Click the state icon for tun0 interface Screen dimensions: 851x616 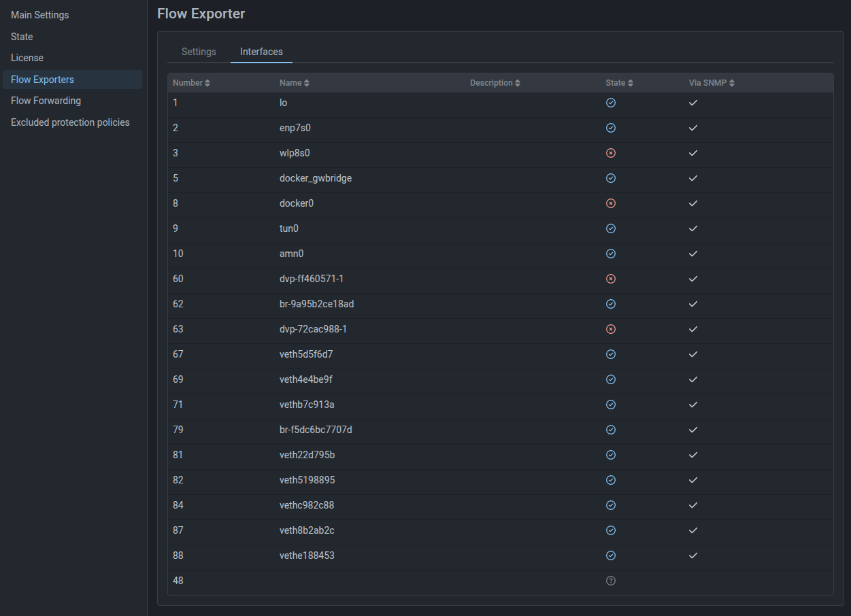point(610,228)
